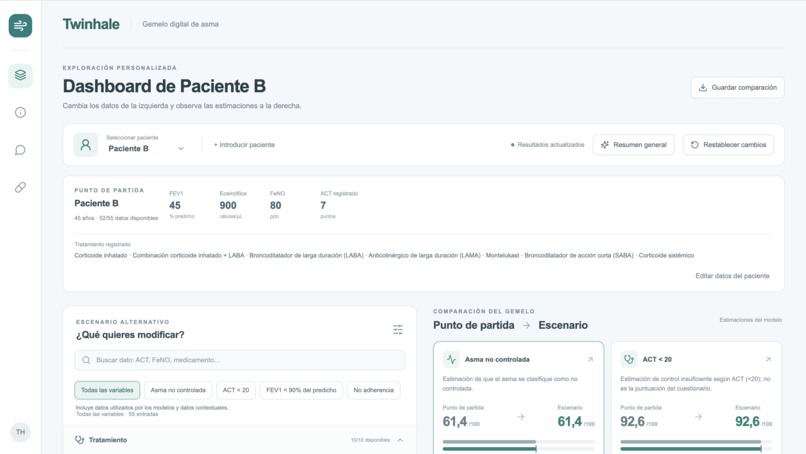Click Editar datos del paciente link

[732, 276]
